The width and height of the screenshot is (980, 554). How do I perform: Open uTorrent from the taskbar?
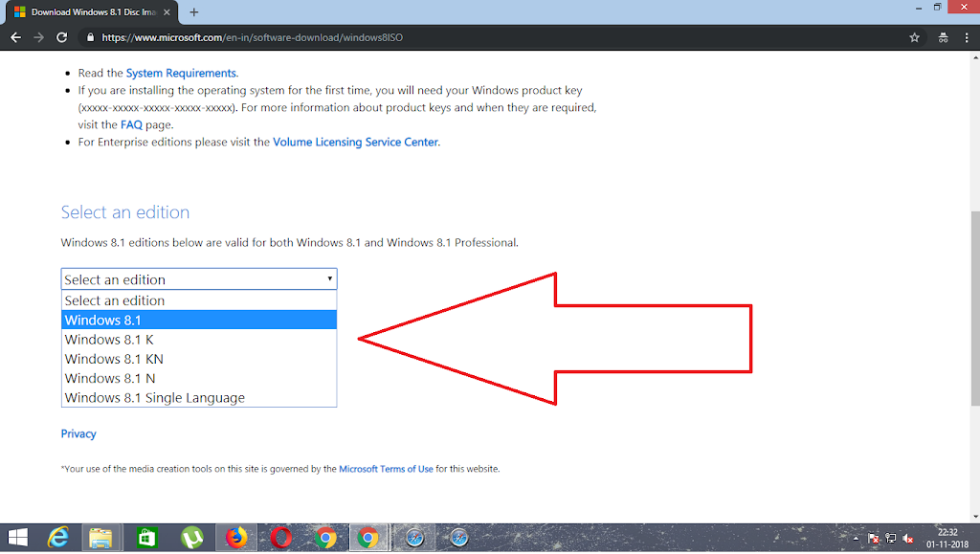click(x=191, y=538)
